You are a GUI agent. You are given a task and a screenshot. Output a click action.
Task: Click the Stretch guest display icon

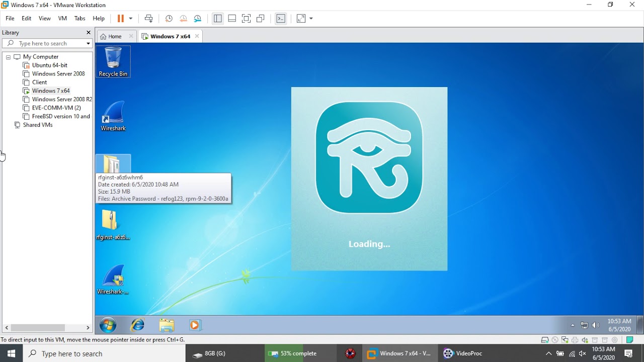click(301, 19)
